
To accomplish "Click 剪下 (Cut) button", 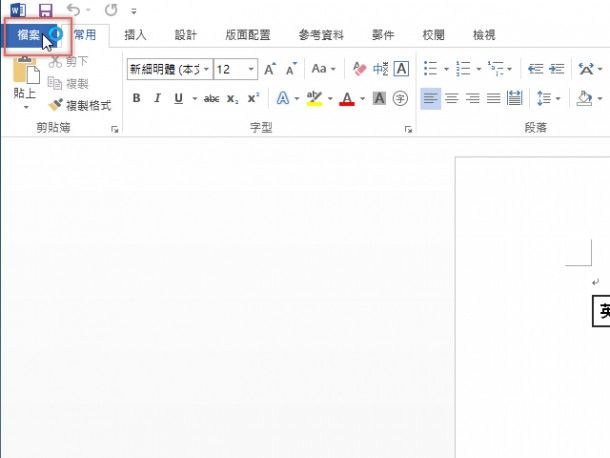I will pos(69,61).
